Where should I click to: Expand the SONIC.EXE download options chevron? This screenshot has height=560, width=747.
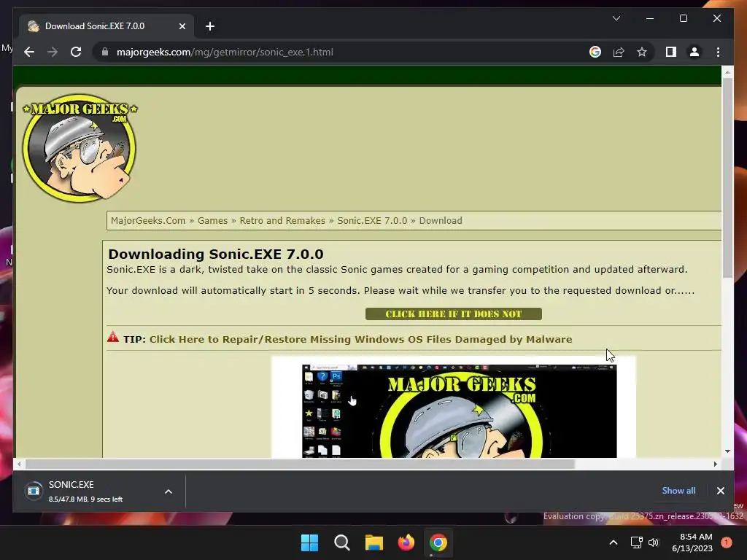click(x=169, y=491)
